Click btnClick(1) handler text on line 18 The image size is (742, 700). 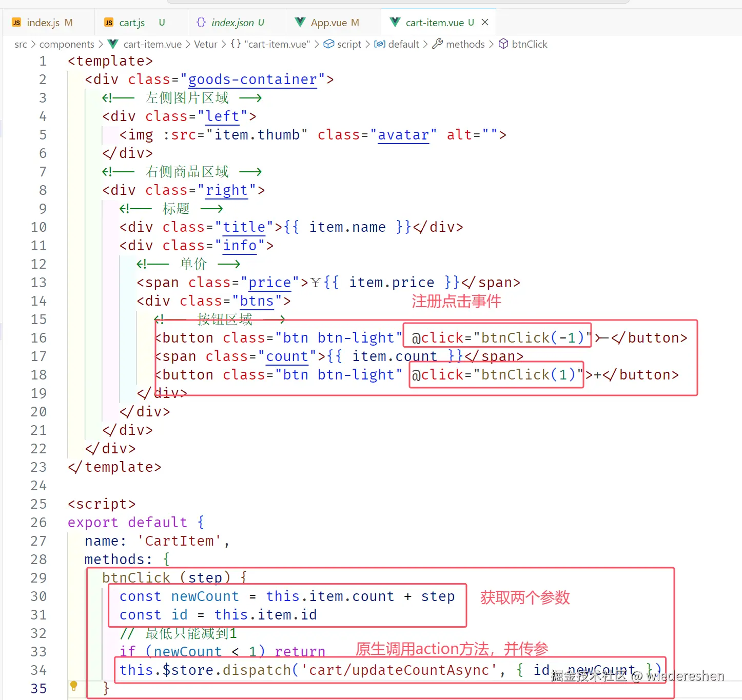[x=529, y=375]
